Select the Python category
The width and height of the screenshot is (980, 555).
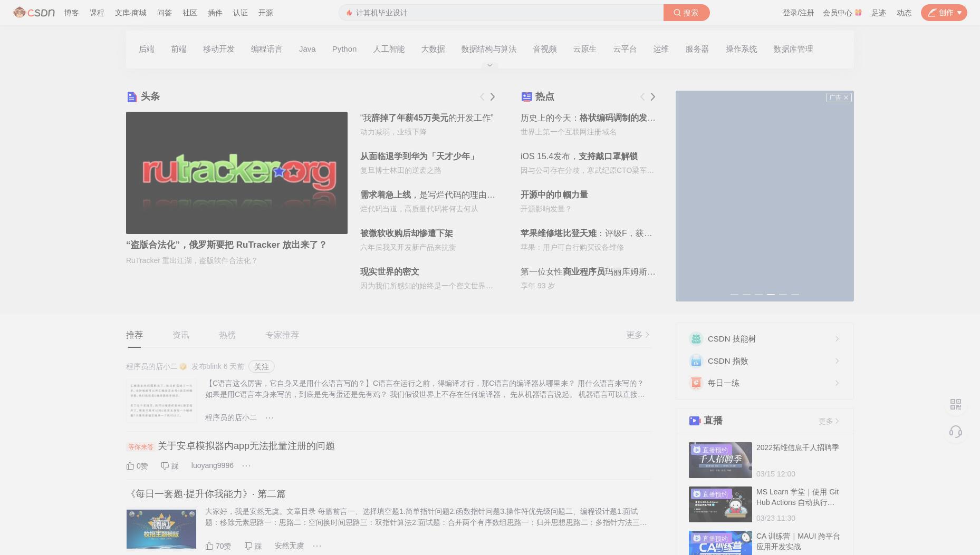(344, 49)
